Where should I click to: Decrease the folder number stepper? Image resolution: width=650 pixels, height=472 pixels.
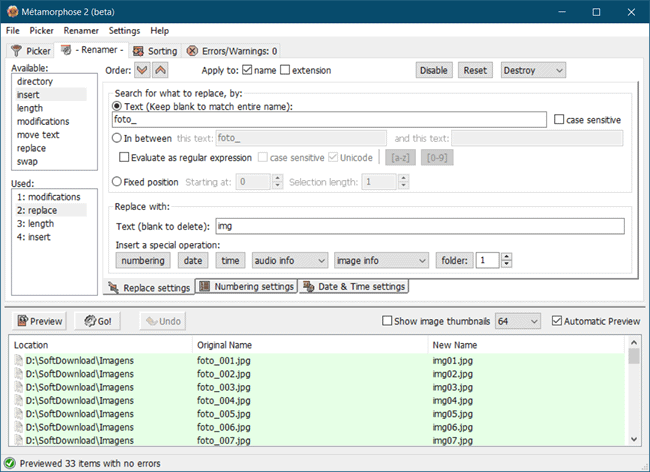[x=507, y=264]
